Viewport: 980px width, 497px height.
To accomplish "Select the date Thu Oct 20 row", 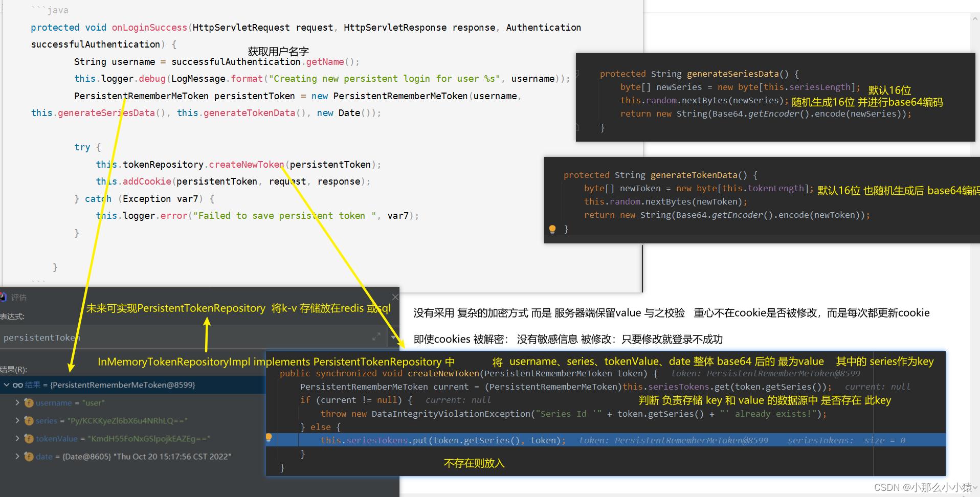I will 133,457.
